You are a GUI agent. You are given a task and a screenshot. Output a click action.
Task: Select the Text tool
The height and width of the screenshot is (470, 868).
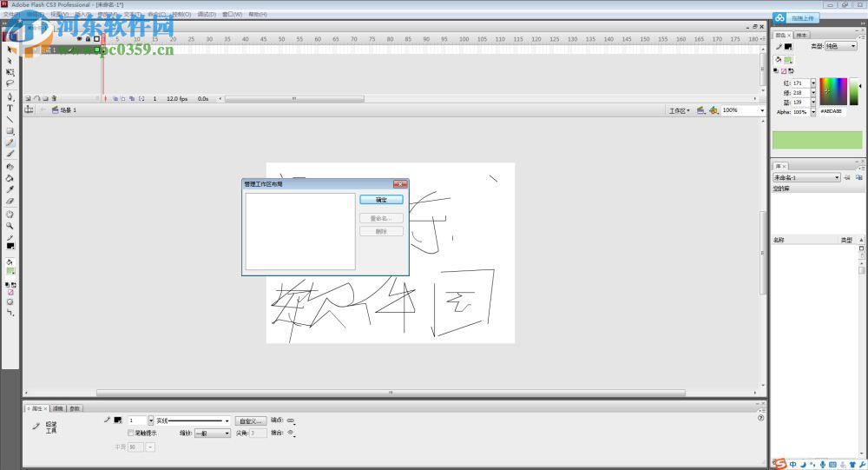tap(10, 108)
